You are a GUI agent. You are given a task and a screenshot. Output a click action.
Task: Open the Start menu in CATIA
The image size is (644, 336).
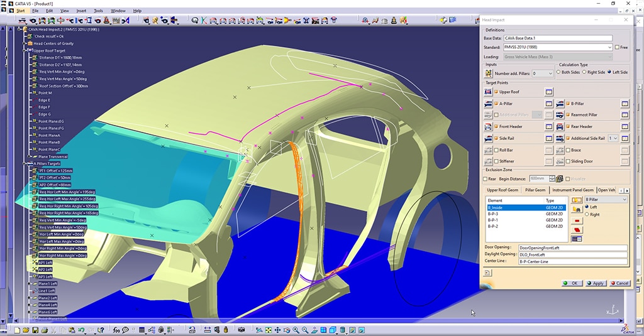(x=21, y=11)
